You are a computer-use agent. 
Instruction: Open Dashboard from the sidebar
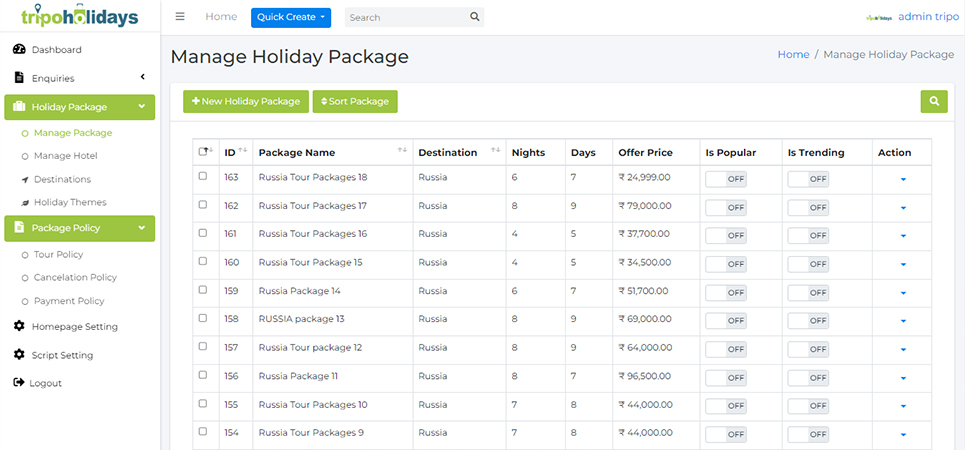pyautogui.click(x=56, y=50)
